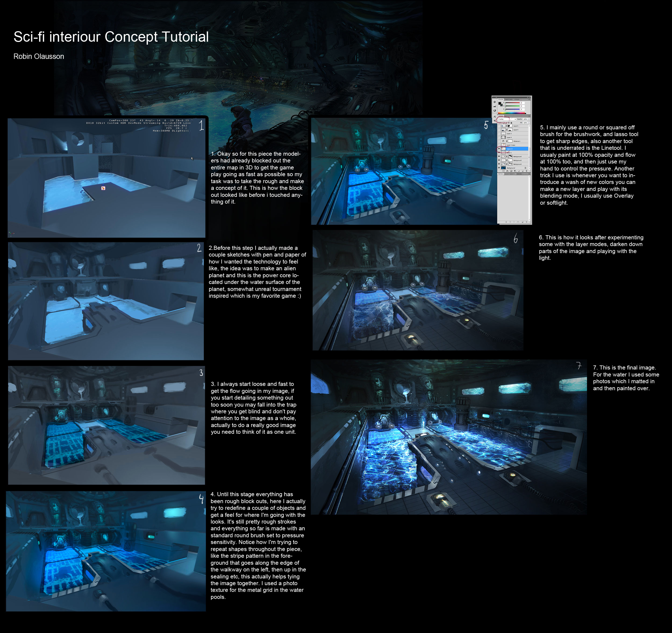Toggle visibility of Vibrance 1 layer
Screen dimensions: 672x633
[x=499, y=141]
